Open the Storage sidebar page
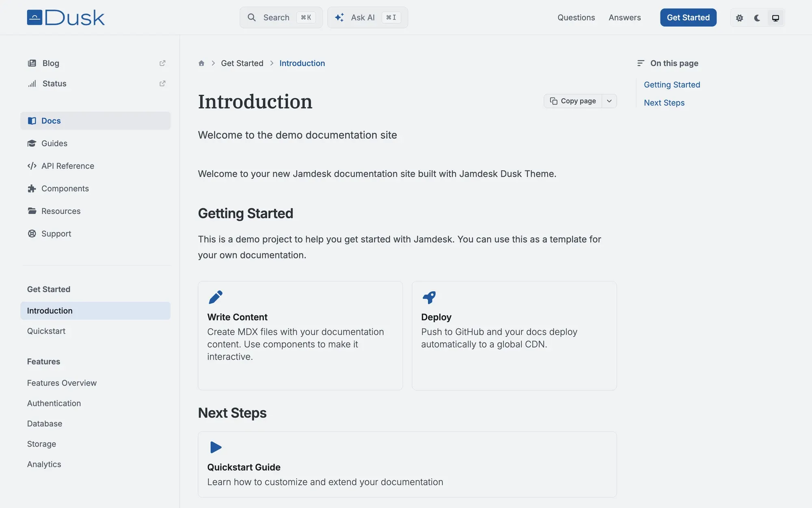The height and width of the screenshot is (508, 812). (x=95, y=444)
